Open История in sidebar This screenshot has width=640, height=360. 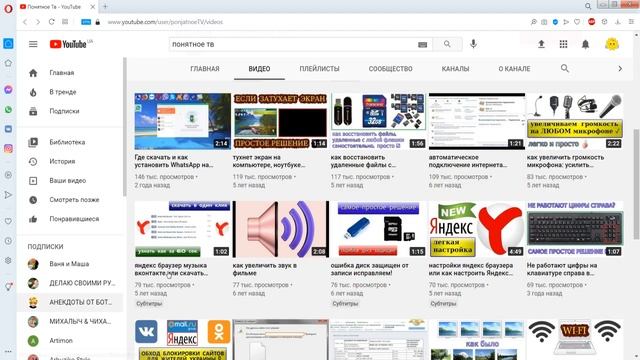coord(69,161)
